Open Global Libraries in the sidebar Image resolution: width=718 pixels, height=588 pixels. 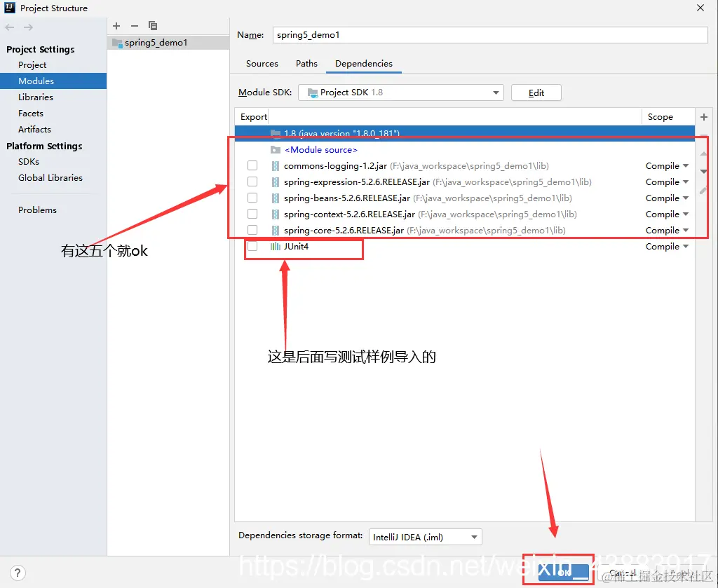pos(50,177)
